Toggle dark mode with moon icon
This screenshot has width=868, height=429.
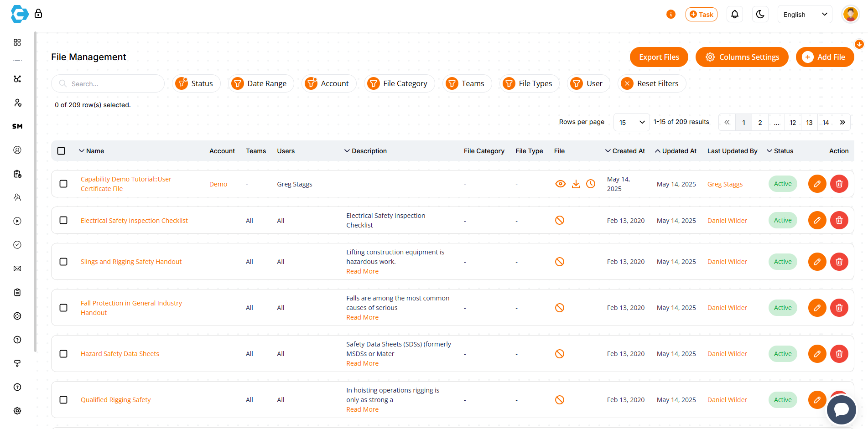pos(760,15)
